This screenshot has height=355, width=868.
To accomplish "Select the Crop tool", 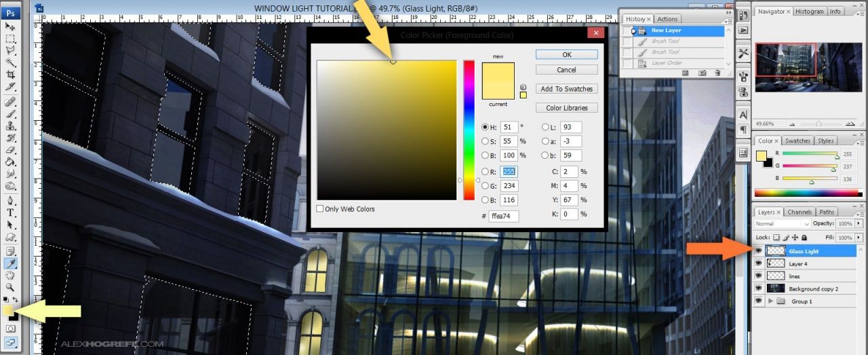I will (10, 74).
